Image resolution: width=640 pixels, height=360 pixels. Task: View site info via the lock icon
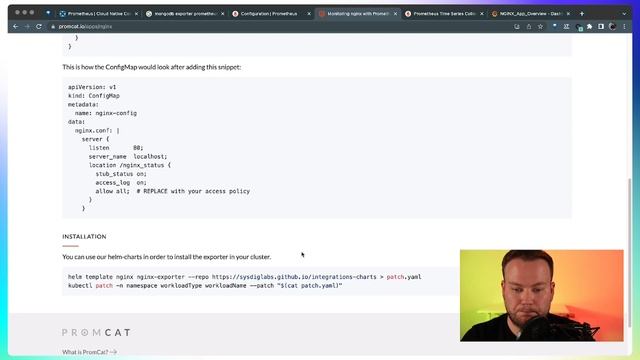pyautogui.click(x=53, y=27)
